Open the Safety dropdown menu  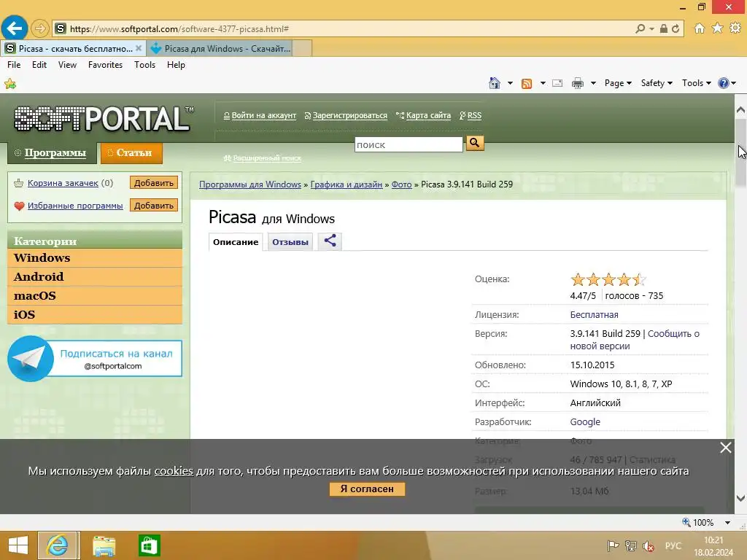[657, 83]
